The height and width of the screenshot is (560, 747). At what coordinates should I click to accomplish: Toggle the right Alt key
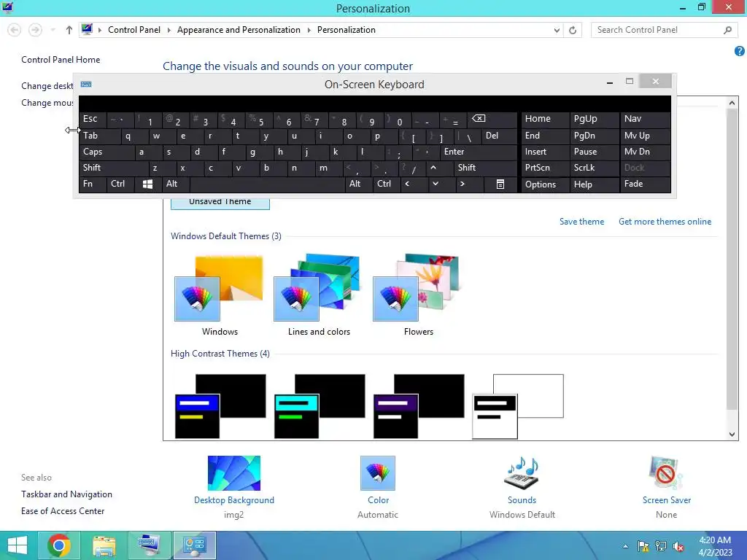coord(358,184)
